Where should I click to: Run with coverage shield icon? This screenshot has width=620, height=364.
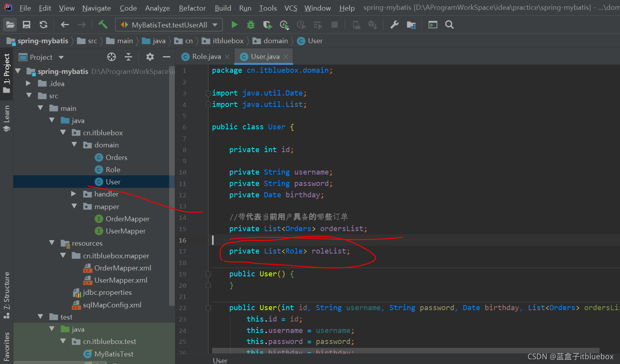pyautogui.click(x=268, y=25)
